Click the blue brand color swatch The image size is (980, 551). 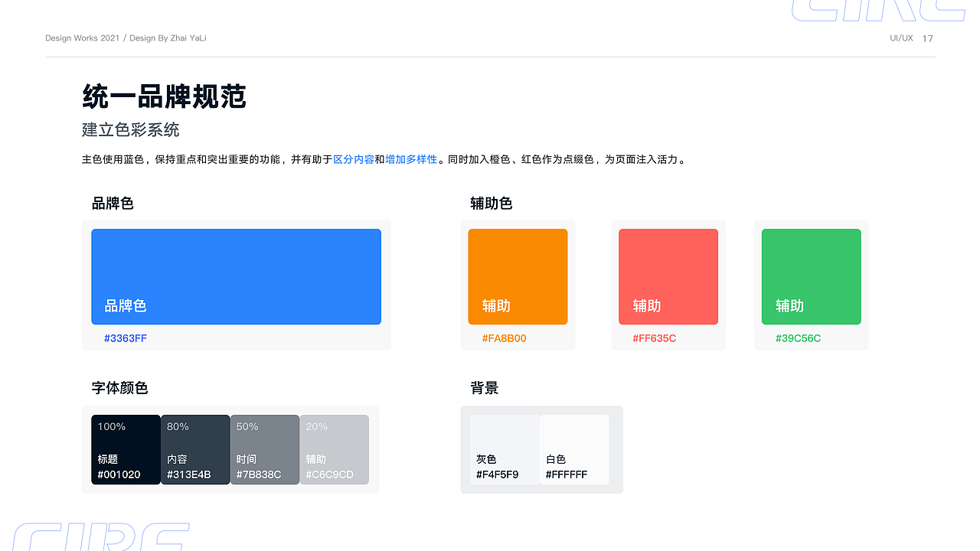point(236,276)
